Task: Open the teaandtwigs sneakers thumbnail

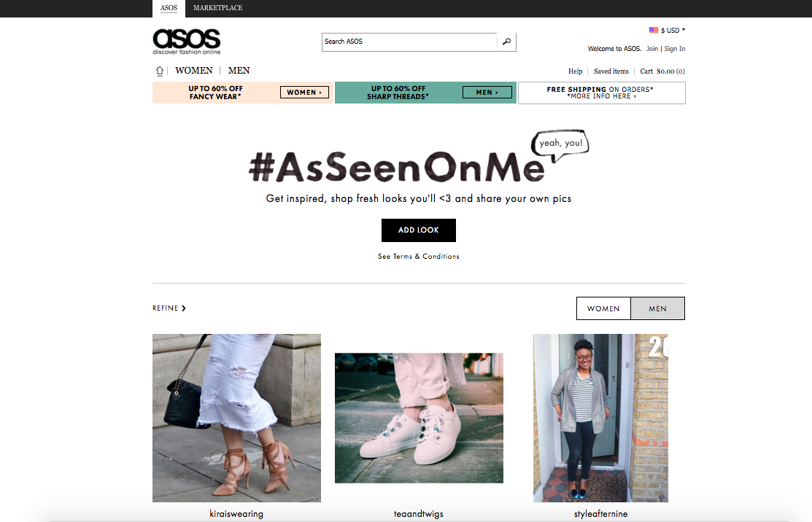Action: point(419,418)
